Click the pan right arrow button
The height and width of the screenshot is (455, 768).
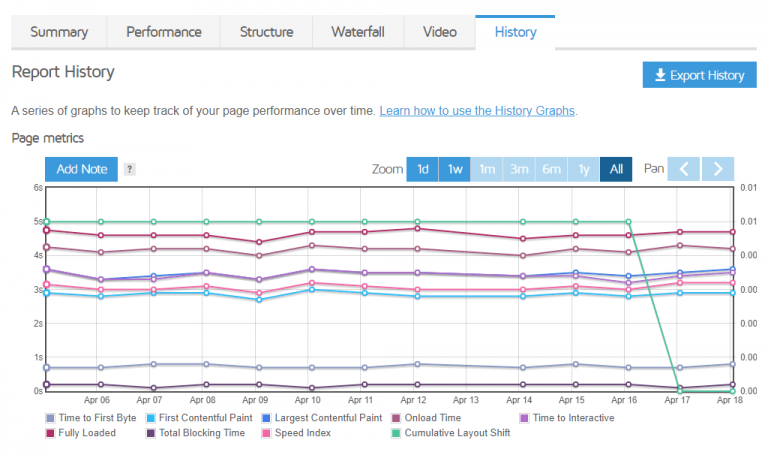point(718,169)
